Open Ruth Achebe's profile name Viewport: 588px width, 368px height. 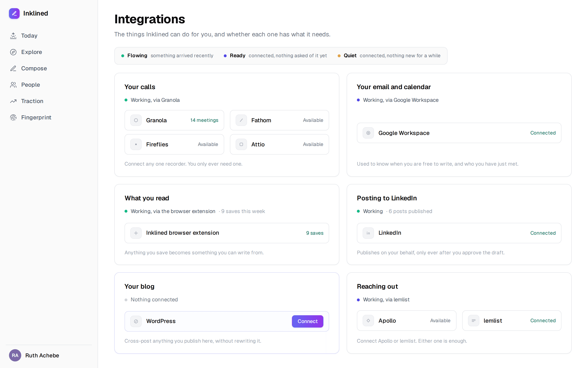(x=42, y=355)
